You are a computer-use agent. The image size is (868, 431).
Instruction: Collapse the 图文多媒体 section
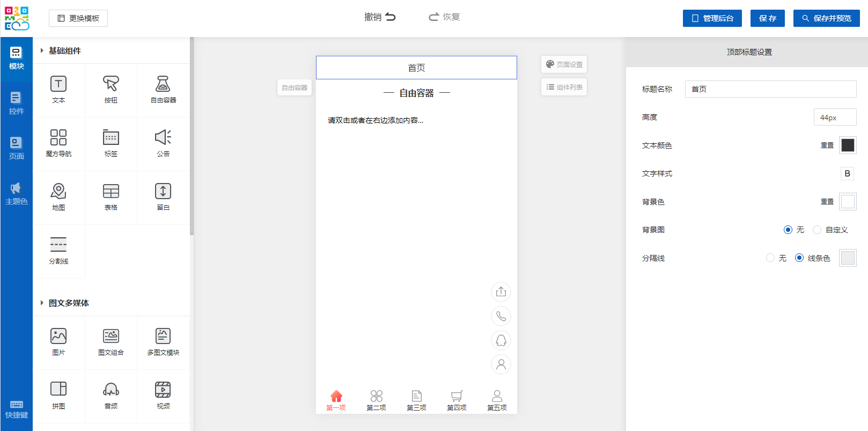[x=42, y=303]
